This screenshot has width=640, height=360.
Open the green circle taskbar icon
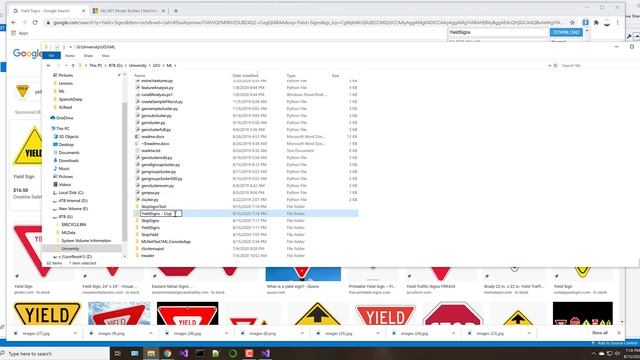pyautogui.click(x=233, y=353)
